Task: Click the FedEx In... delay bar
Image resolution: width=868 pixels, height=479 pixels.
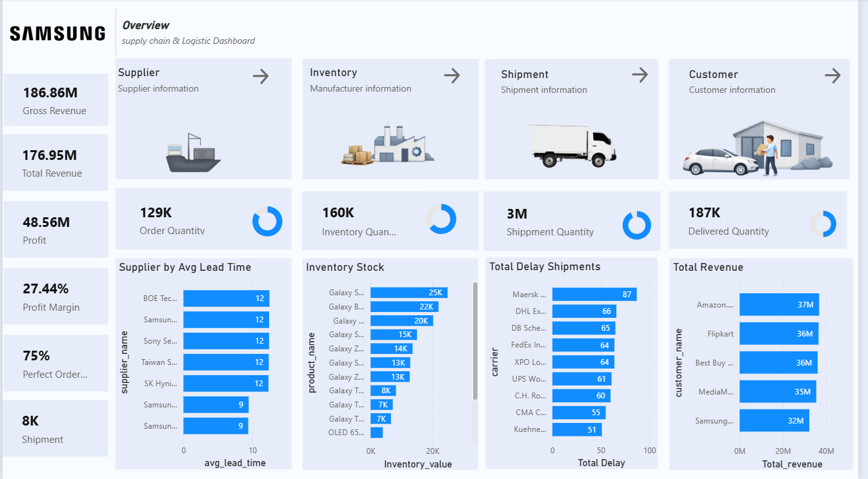Action: pos(583,346)
